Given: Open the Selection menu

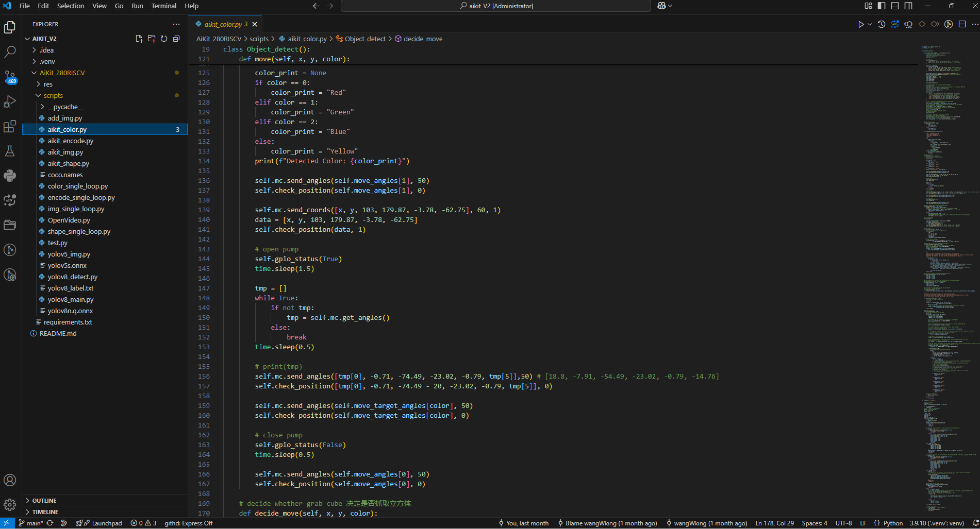Looking at the screenshot, I should [x=71, y=6].
